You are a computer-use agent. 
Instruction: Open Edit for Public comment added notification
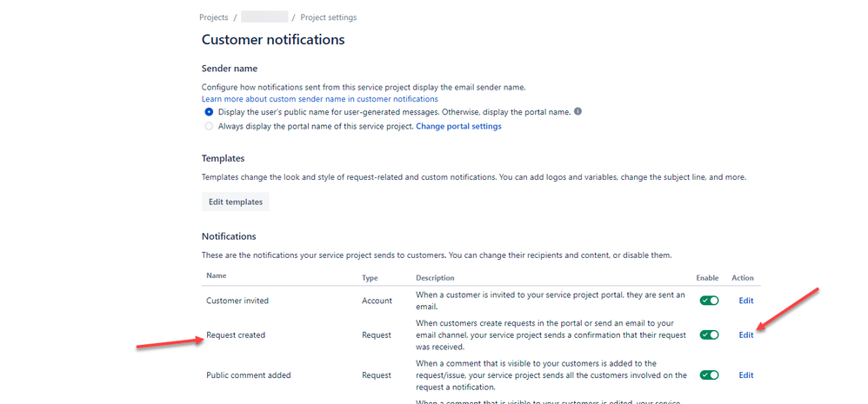(x=745, y=375)
